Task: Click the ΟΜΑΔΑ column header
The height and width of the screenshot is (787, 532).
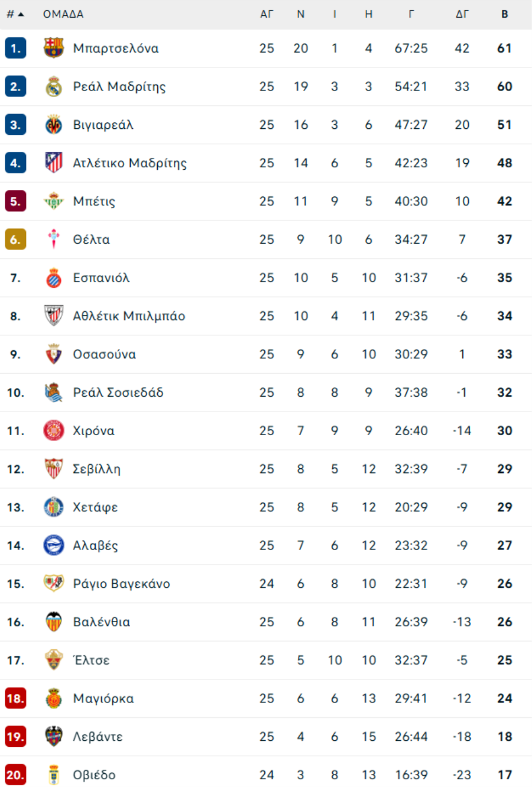Action: (63, 14)
